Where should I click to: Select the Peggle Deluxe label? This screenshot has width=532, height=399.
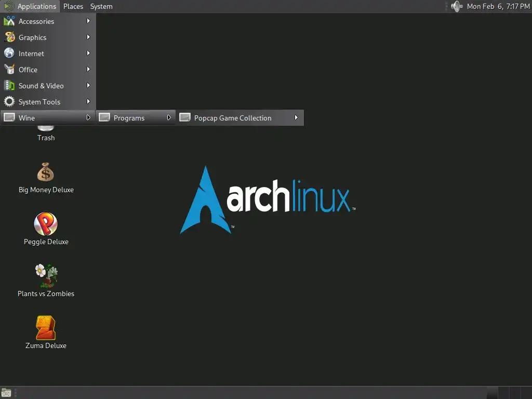coord(46,242)
